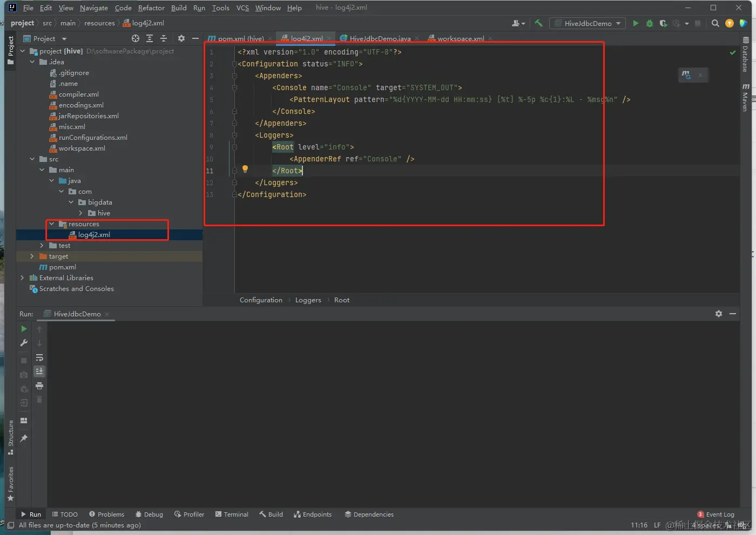Click the green inspection checkmark in editor
The width and height of the screenshot is (756, 535).
coord(733,52)
